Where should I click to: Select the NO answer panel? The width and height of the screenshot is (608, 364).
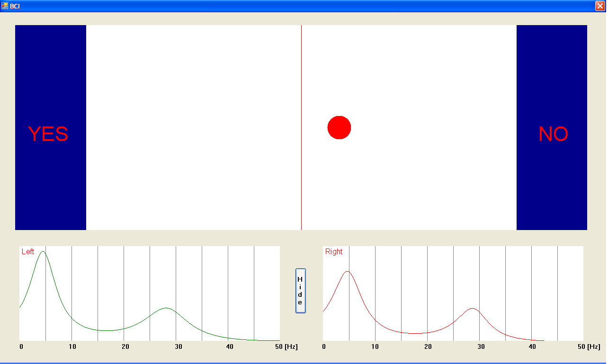pyautogui.click(x=552, y=127)
